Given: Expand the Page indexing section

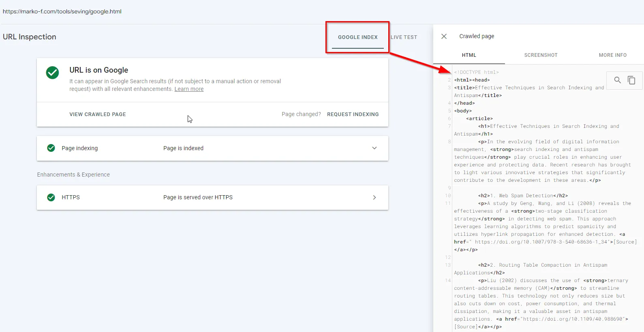Looking at the screenshot, I should [374, 148].
